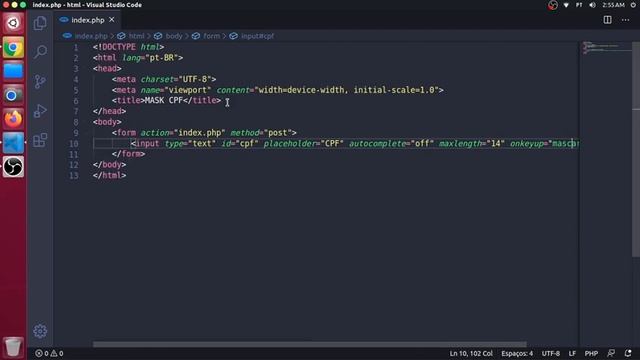Image resolution: width=640 pixels, height=360 pixels.
Task: Click line number 1 in the gutter
Action: coord(76,47)
